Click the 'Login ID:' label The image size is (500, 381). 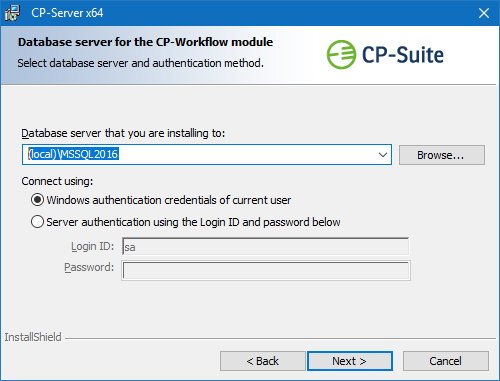click(x=92, y=246)
